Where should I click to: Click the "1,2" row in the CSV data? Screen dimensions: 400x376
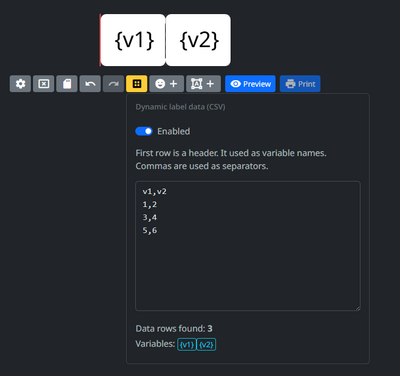click(150, 205)
